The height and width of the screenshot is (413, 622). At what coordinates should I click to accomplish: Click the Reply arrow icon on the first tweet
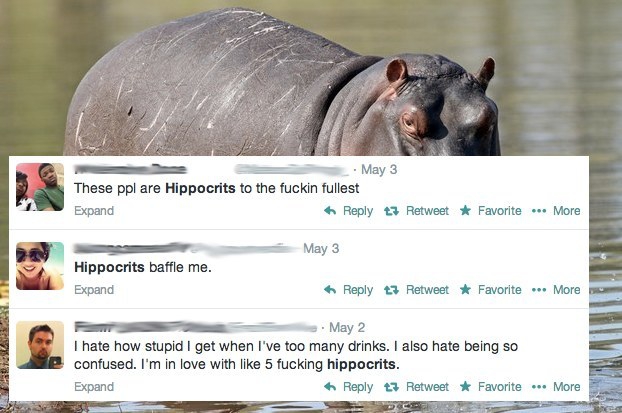[330, 211]
